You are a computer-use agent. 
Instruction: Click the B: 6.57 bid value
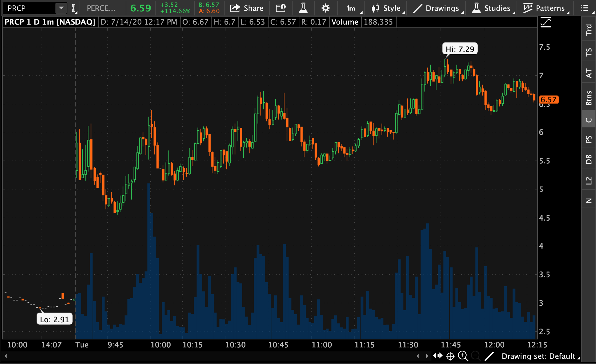[x=209, y=5]
